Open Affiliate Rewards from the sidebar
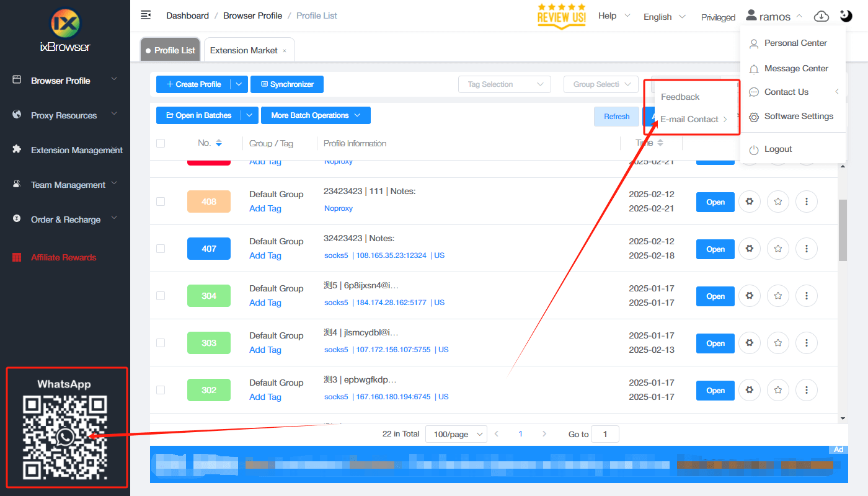The width and height of the screenshot is (868, 496). point(62,257)
